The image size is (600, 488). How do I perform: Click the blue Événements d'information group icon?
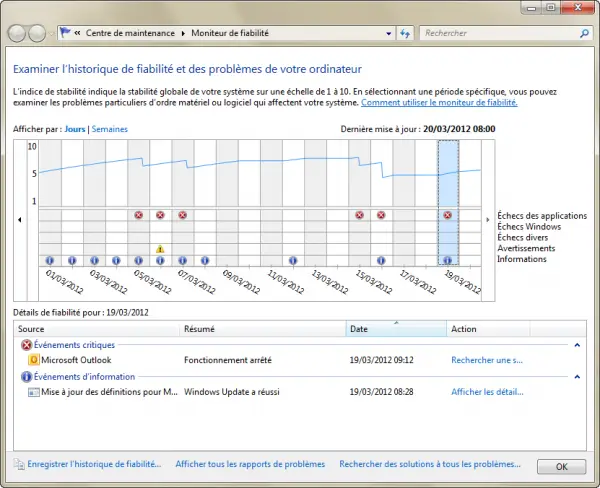(x=26, y=377)
